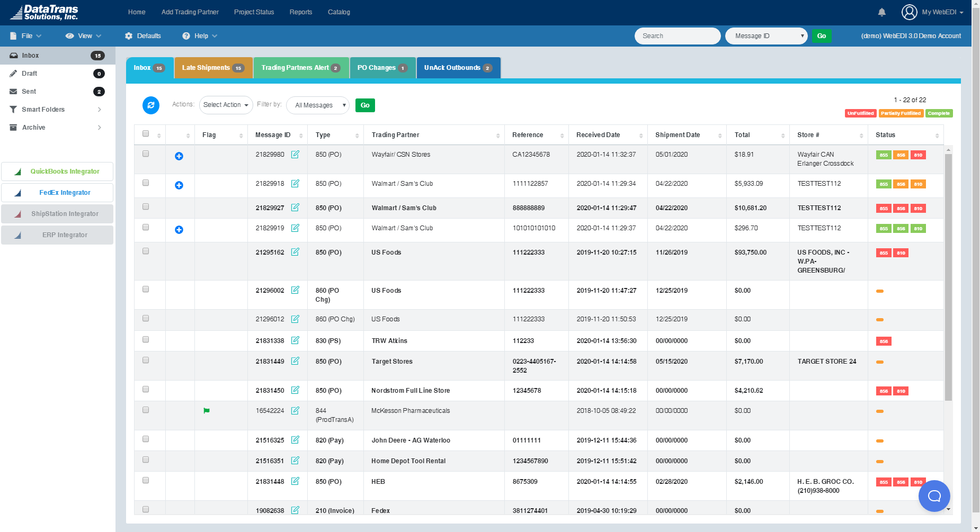980x532 pixels.
Task: Check the box for message 21831338
Action: click(146, 340)
